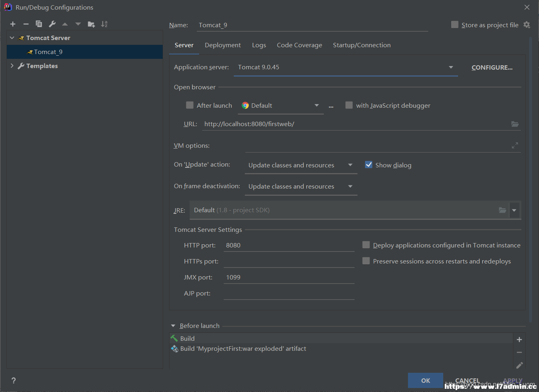
Task: Click the right panel vertical scrollbar
Action: pyautogui.click(x=531, y=180)
